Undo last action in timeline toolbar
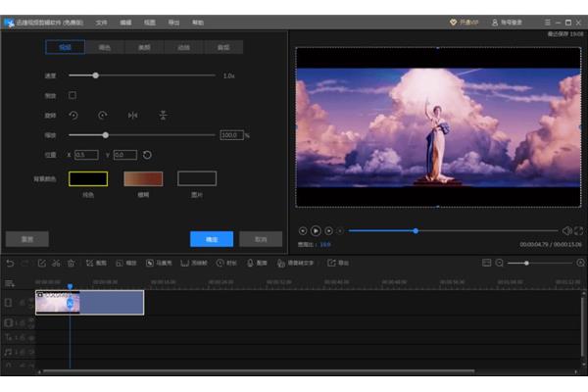 (10, 264)
